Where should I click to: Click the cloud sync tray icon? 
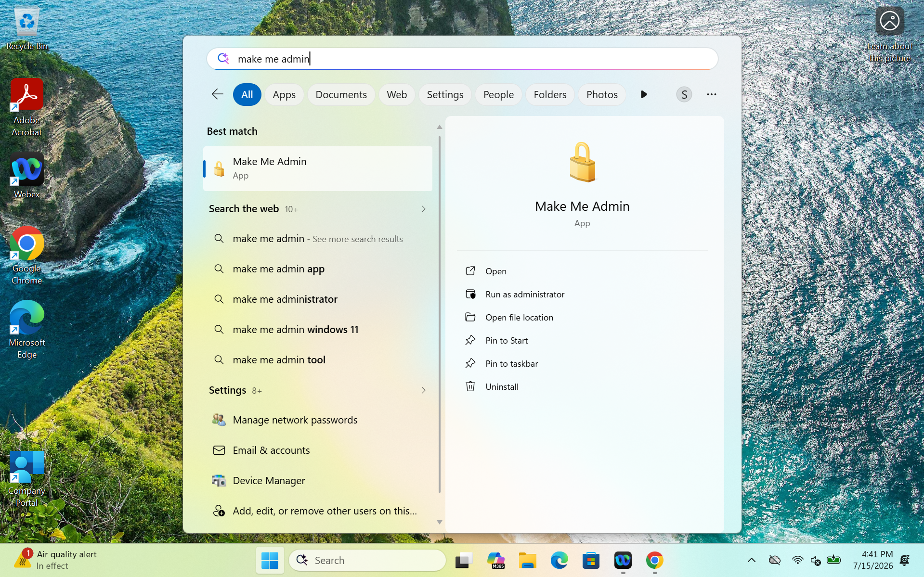pyautogui.click(x=774, y=560)
